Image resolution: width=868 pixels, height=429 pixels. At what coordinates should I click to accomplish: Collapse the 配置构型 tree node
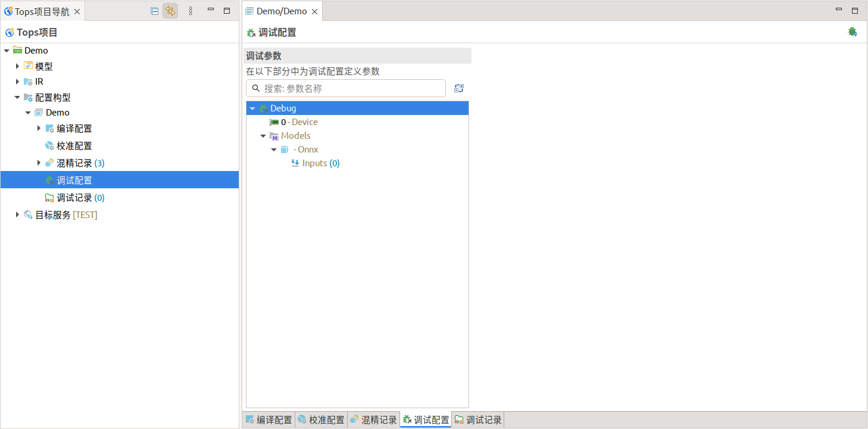coord(17,97)
